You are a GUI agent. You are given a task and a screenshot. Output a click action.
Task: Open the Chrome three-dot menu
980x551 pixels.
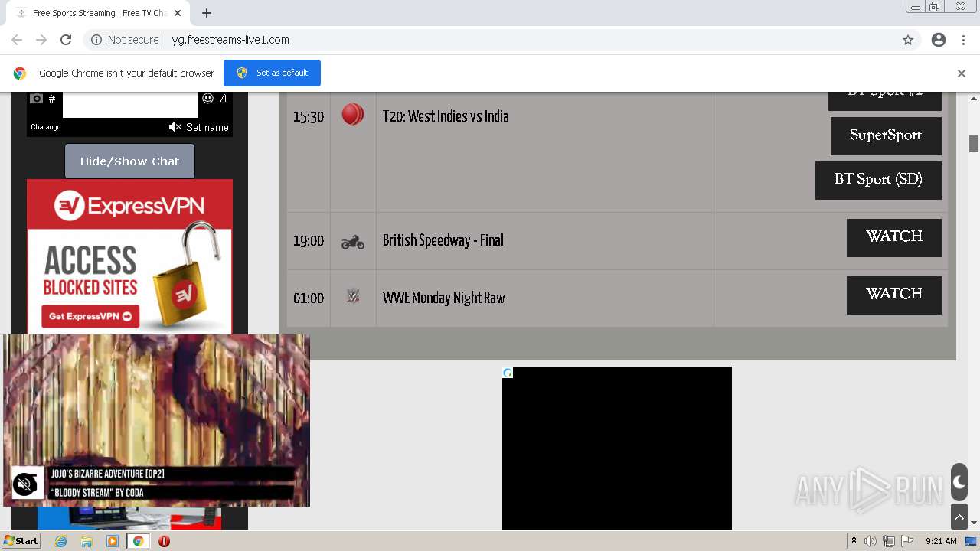pos(963,40)
